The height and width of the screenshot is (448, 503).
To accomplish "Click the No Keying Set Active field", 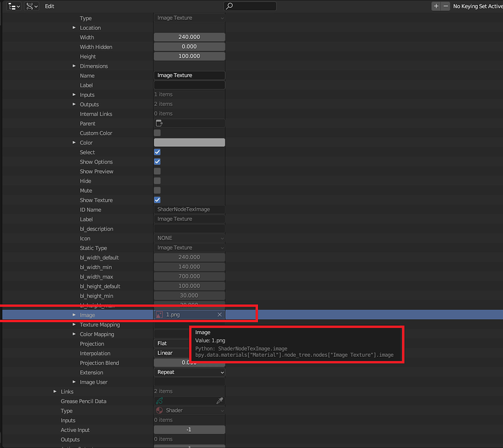I will click(477, 6).
